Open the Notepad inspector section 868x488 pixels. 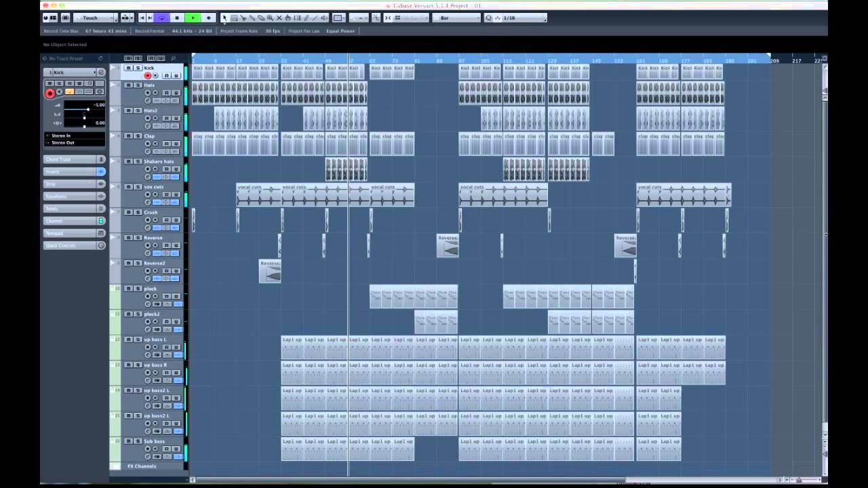pos(70,233)
